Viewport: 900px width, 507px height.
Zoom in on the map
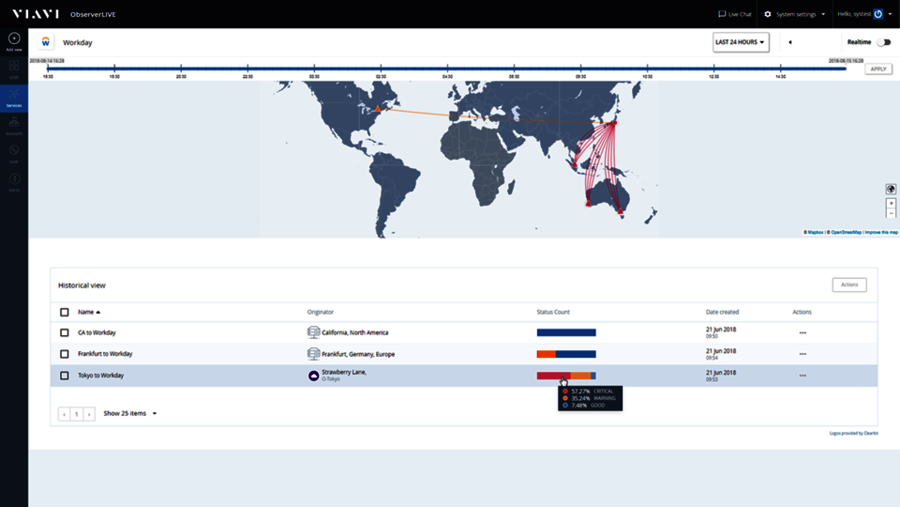coord(891,203)
